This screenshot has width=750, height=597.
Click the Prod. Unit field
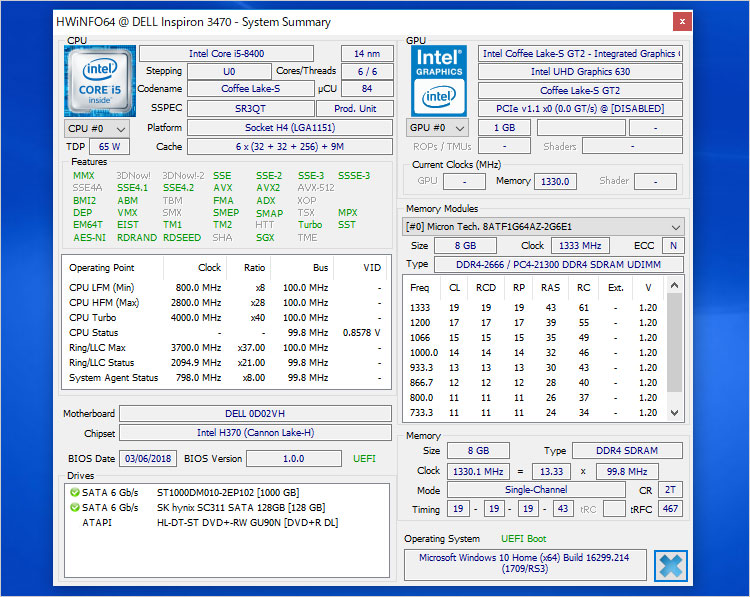click(x=355, y=109)
